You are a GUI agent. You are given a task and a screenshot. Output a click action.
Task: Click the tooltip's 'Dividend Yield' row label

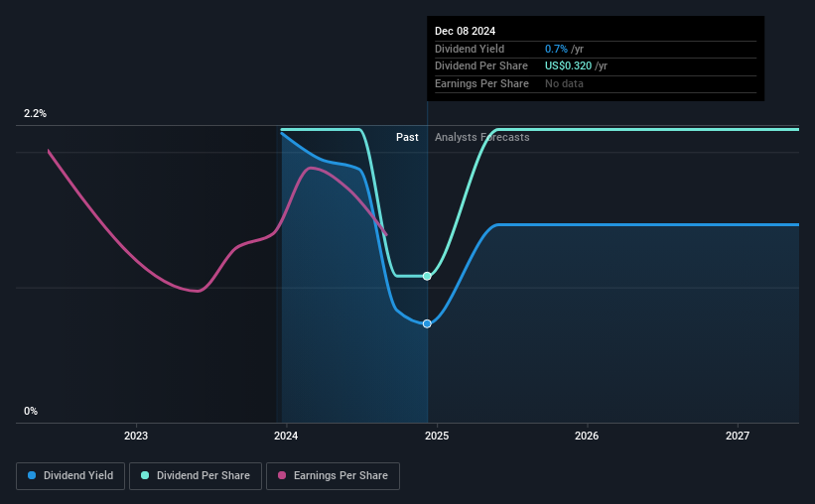(x=470, y=49)
